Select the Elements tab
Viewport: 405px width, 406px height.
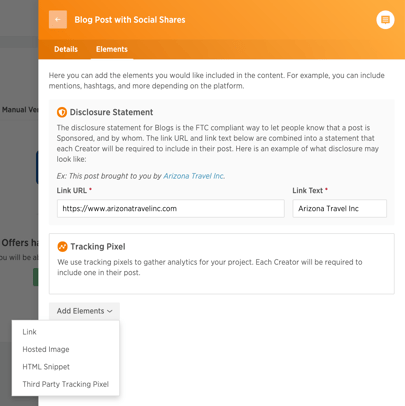click(x=112, y=49)
